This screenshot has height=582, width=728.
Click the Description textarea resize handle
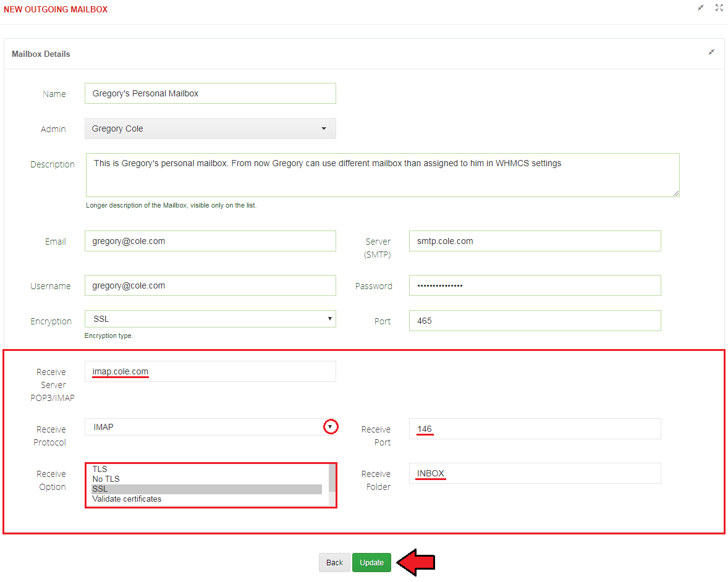676,193
